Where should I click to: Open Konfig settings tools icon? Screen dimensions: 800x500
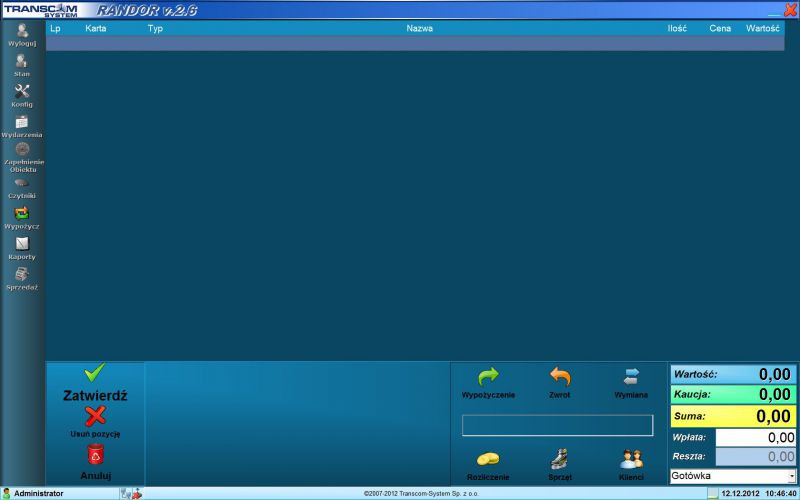coord(22,92)
